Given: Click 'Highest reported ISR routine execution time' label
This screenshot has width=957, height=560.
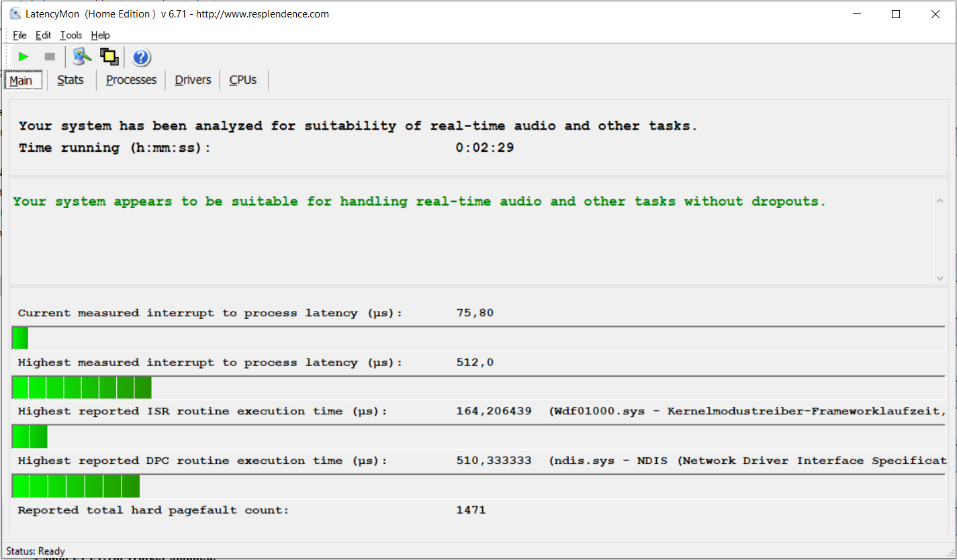Looking at the screenshot, I should (203, 412).
